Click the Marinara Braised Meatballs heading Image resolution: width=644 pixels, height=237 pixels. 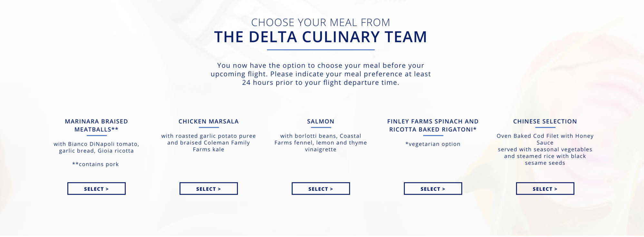[x=96, y=125]
